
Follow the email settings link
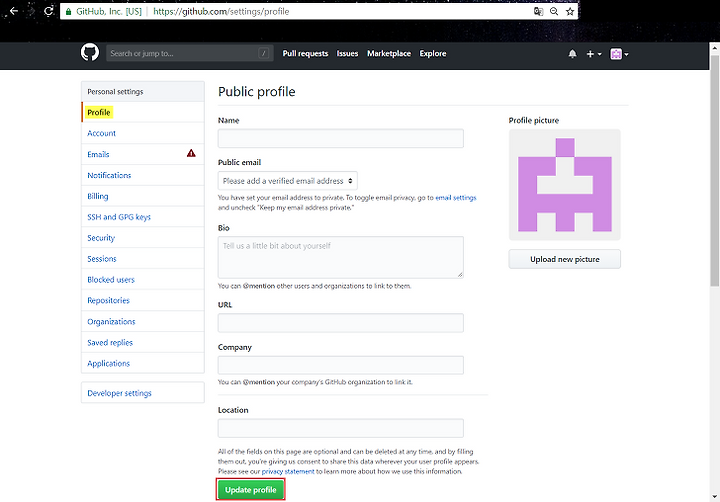click(x=456, y=198)
